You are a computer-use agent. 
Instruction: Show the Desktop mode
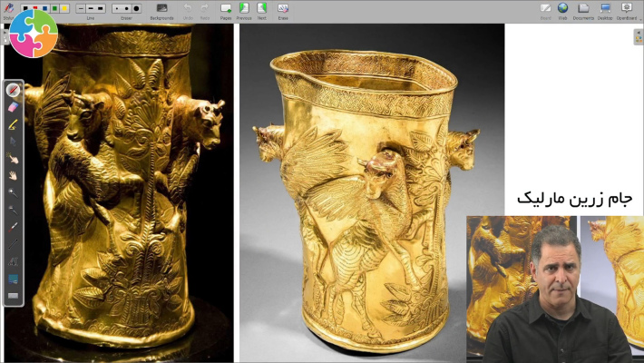coord(605,11)
